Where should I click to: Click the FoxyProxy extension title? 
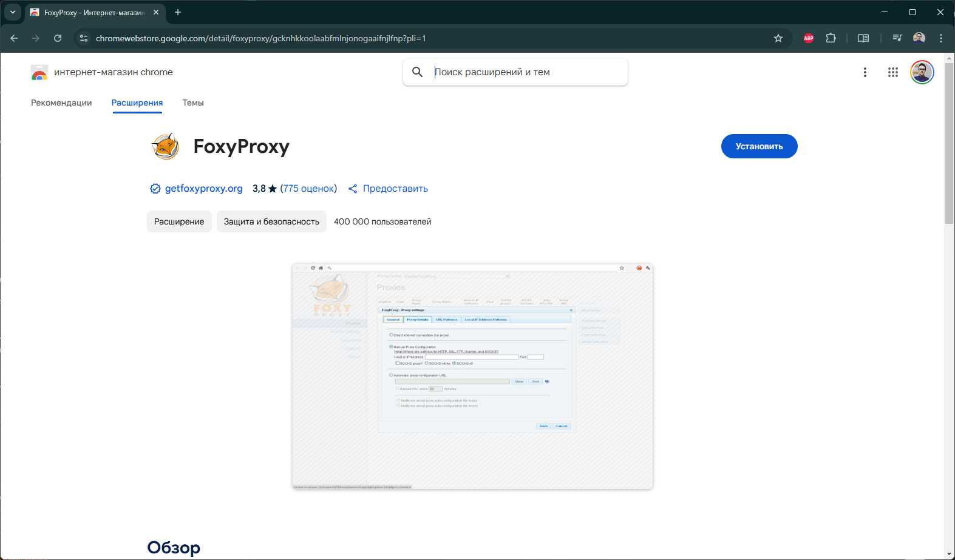tap(242, 146)
